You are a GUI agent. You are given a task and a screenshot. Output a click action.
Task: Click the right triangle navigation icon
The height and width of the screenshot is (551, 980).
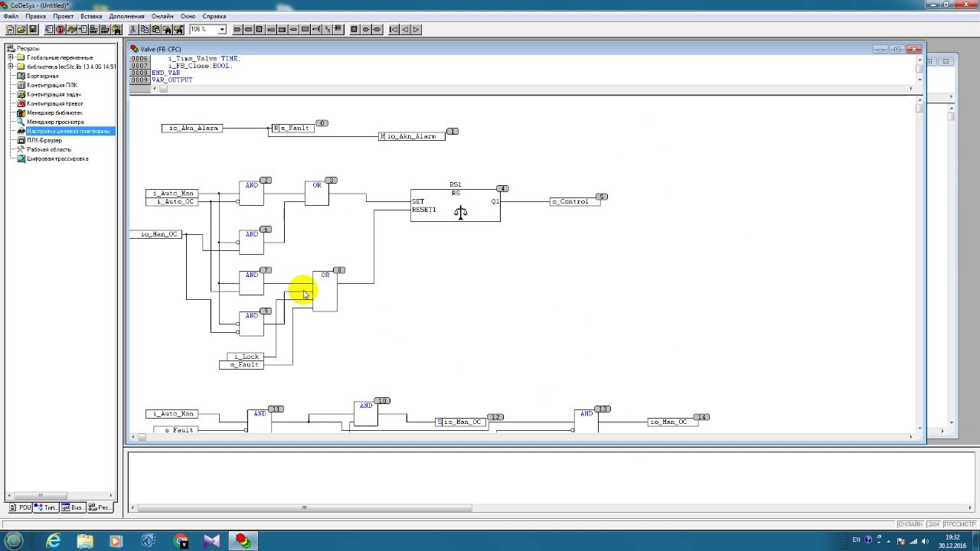click(416, 29)
